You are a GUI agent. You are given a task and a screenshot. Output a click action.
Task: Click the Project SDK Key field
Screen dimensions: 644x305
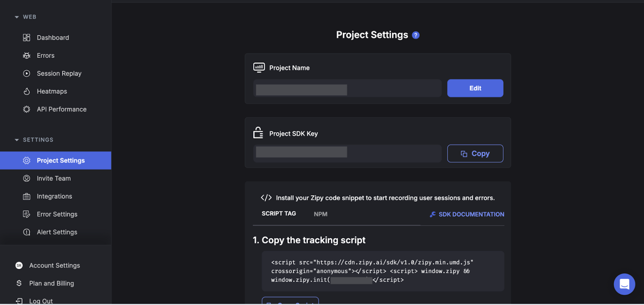347,153
